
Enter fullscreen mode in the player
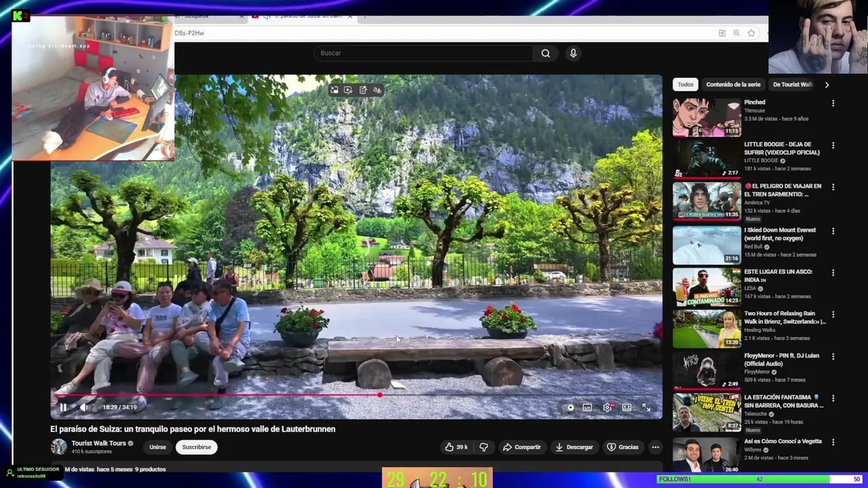click(x=646, y=407)
